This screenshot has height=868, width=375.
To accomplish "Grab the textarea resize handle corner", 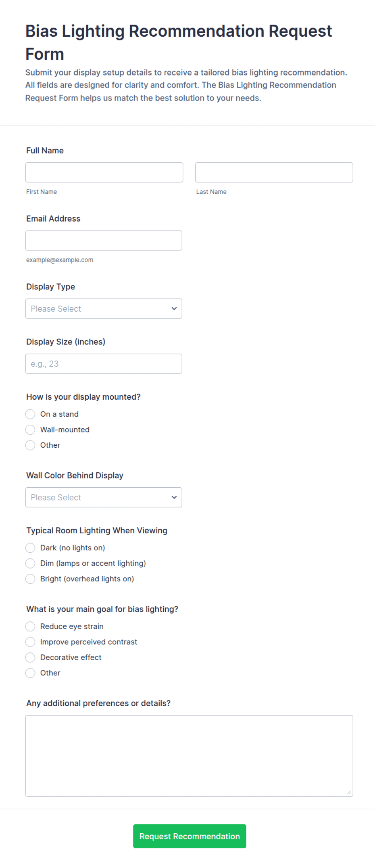I will pyautogui.click(x=349, y=793).
